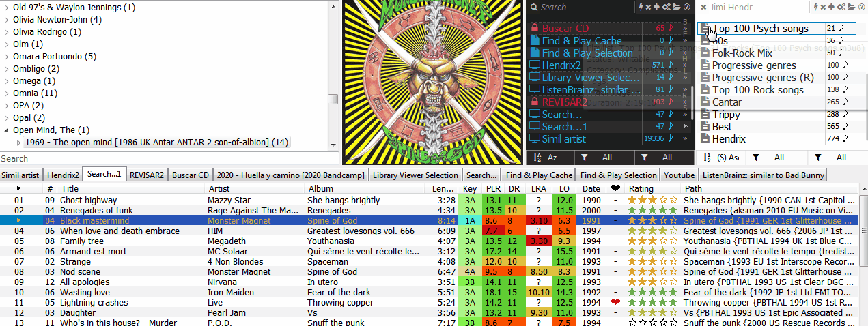This screenshot has width=868, height=326.
Task: Click the monitor icon next to Simil artist
Action: click(535, 139)
